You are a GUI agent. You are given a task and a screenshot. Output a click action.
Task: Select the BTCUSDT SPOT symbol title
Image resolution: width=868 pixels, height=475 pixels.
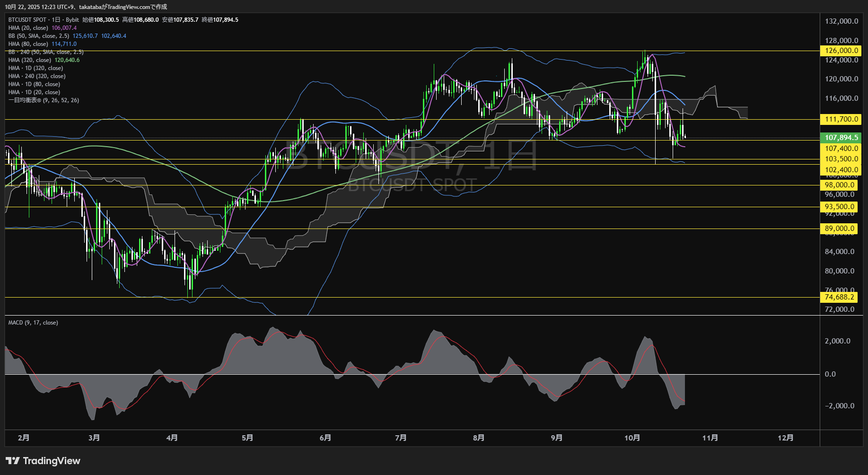tap(27, 20)
